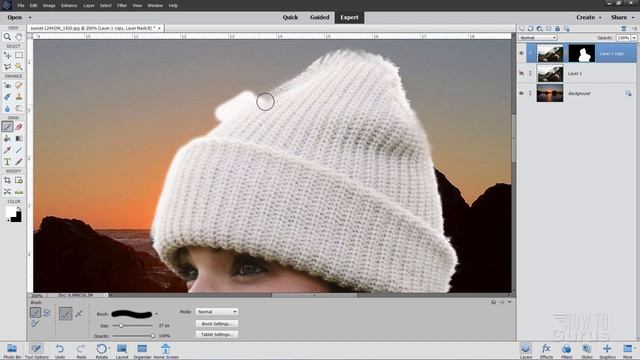
Task: Select the Type tool
Action: [7, 162]
